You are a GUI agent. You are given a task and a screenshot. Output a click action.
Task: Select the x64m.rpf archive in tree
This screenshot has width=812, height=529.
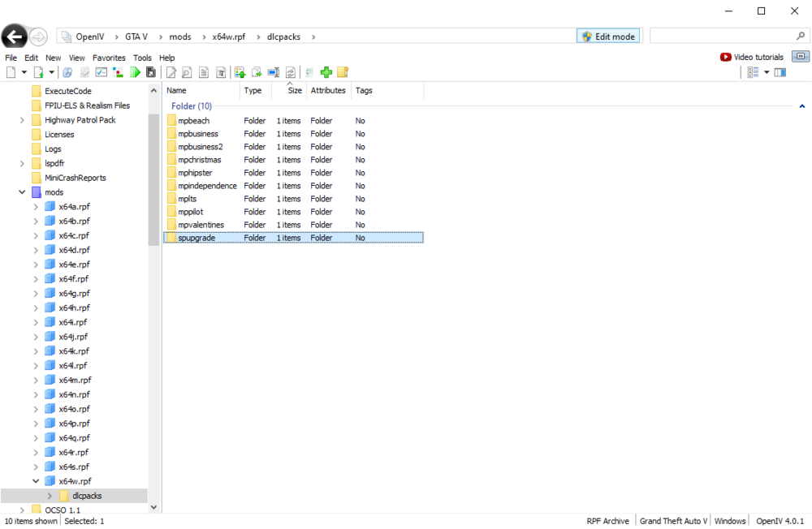click(x=75, y=380)
